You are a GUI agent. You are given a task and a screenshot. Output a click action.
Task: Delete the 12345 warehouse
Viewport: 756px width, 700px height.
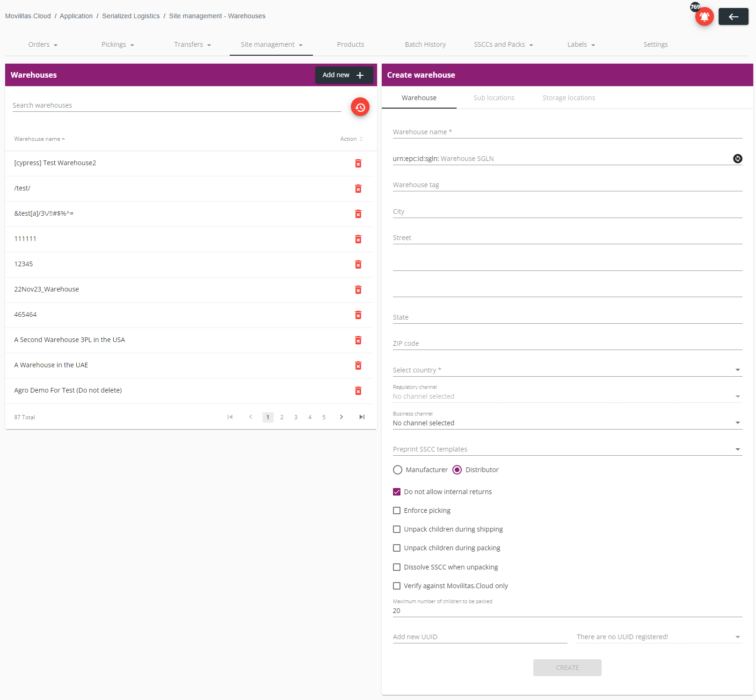358,264
